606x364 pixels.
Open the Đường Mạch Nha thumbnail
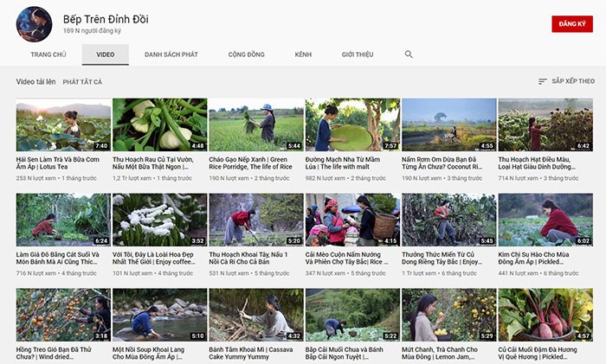(352, 125)
